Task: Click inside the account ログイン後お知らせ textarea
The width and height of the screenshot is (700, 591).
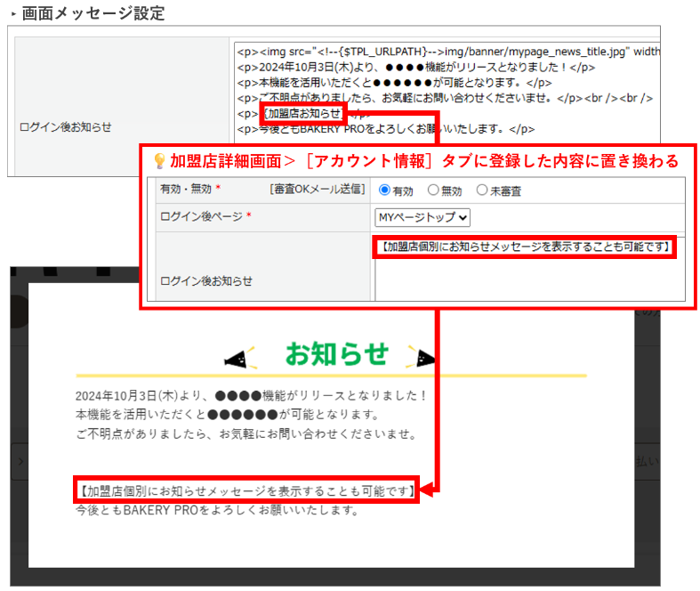Action: pos(530,267)
